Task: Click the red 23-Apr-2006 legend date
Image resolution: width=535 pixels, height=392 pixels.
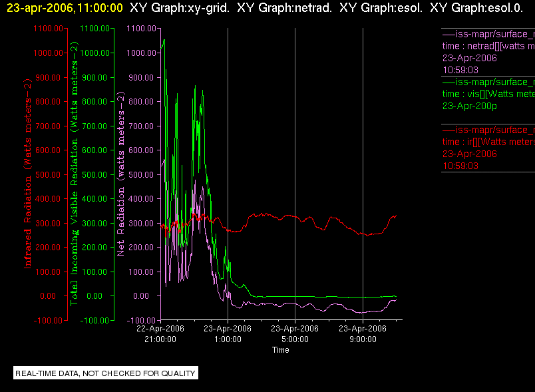Action: pos(470,154)
